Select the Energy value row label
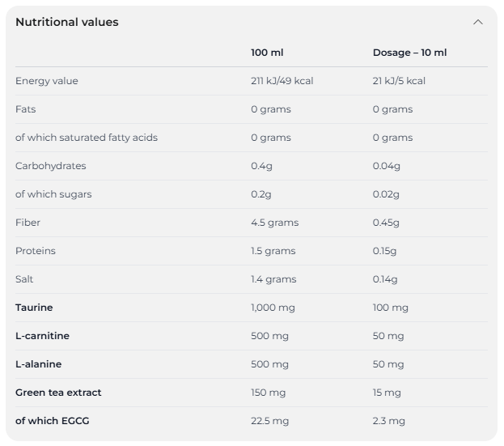Screen dimensions: 504x446 click(47, 81)
